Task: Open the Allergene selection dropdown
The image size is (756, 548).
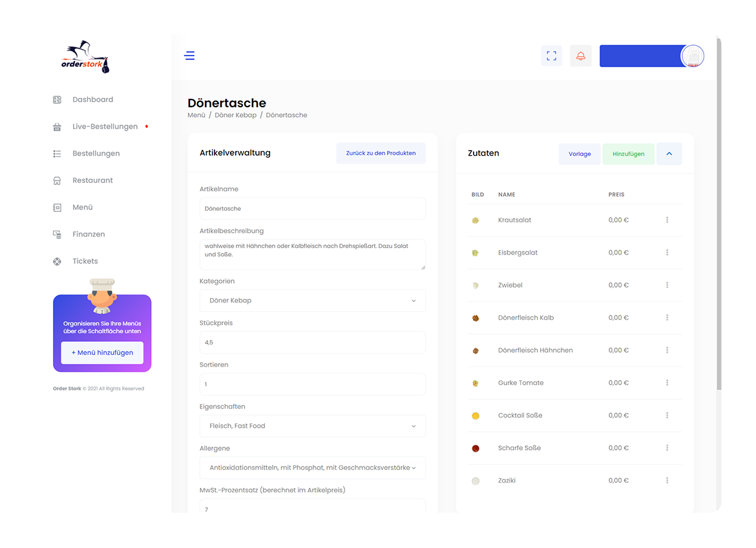Action: pos(312,468)
